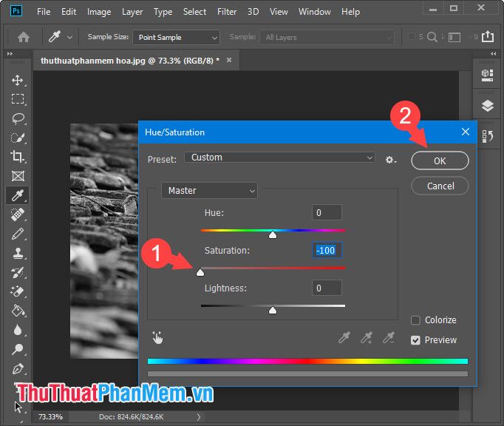The width and height of the screenshot is (504, 426).
Task: Open the Image menu
Action: pos(99,12)
